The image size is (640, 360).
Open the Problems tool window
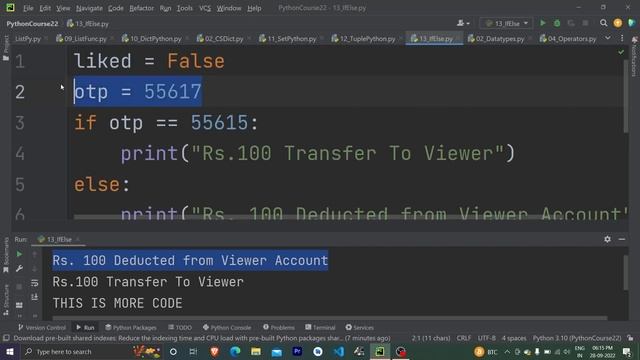279,327
